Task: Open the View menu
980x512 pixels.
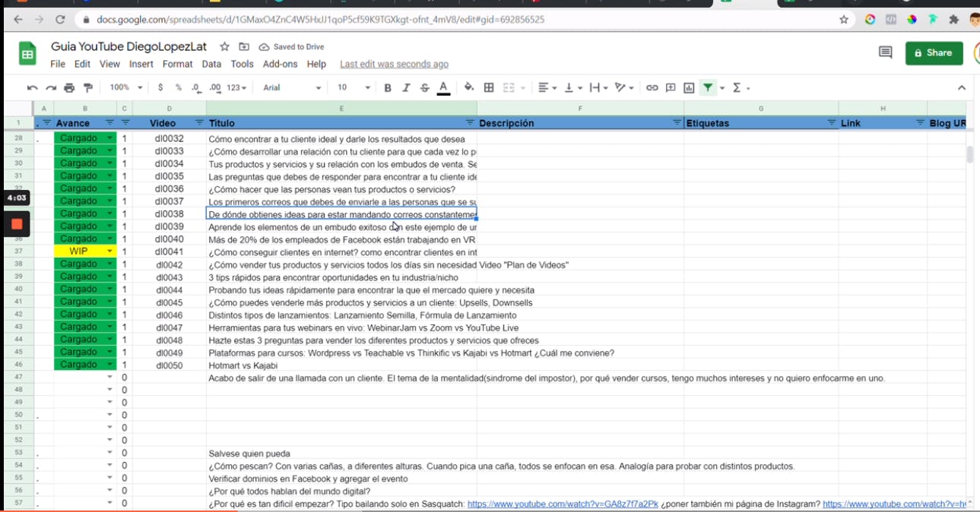Action: pyautogui.click(x=109, y=65)
